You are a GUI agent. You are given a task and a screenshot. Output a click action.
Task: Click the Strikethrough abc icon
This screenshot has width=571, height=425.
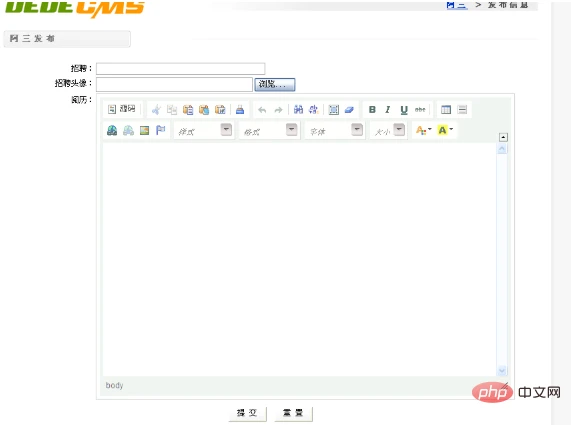pos(420,109)
